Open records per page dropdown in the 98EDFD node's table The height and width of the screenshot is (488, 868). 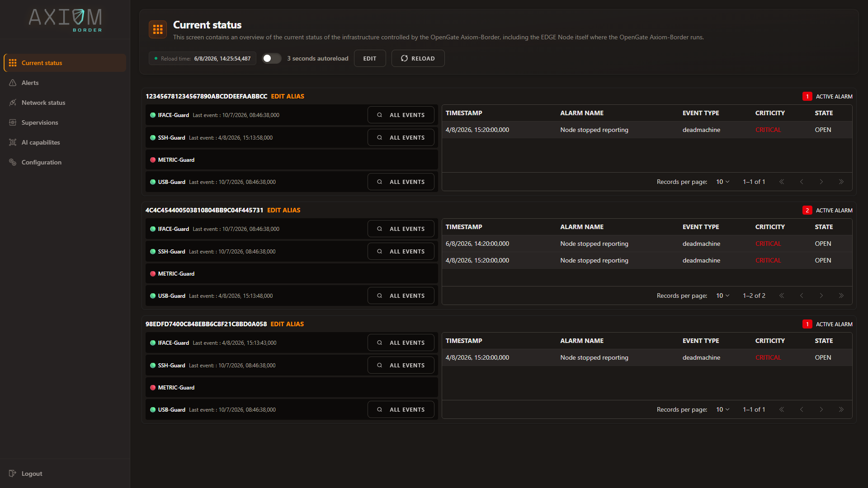(722, 409)
